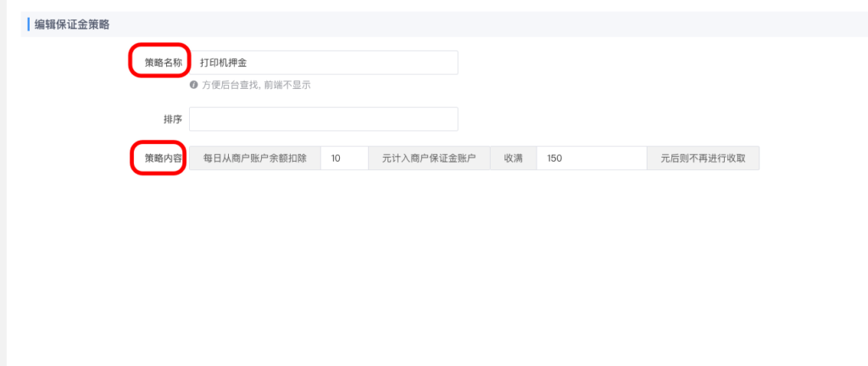Click the 元计入商户保证金账户 addon box
This screenshot has height=366, width=868.
pyautogui.click(x=429, y=158)
